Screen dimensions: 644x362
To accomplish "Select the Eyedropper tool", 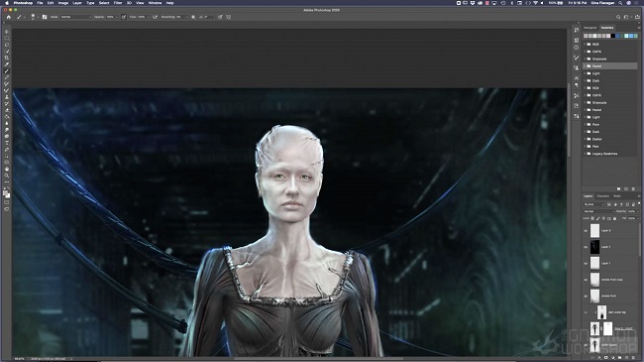I will pyautogui.click(x=7, y=64).
